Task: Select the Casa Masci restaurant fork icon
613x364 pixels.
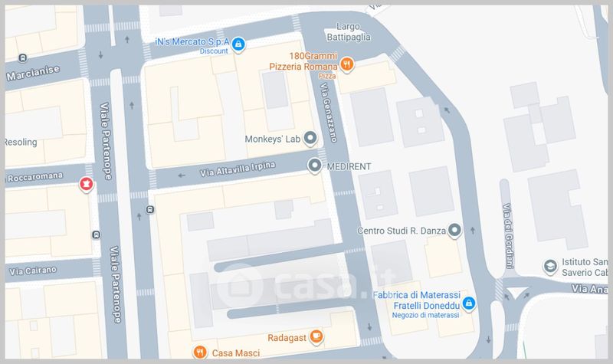Action: point(200,352)
